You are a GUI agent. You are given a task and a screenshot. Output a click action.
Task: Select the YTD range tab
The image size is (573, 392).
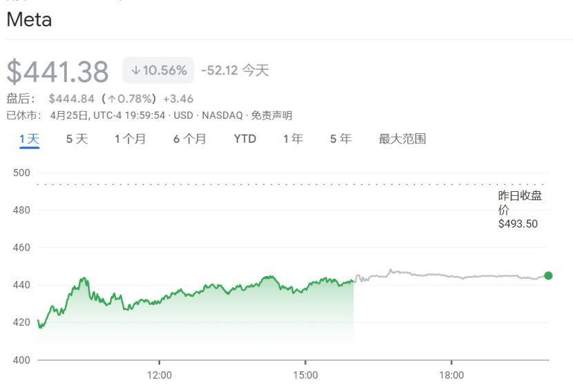[244, 139]
